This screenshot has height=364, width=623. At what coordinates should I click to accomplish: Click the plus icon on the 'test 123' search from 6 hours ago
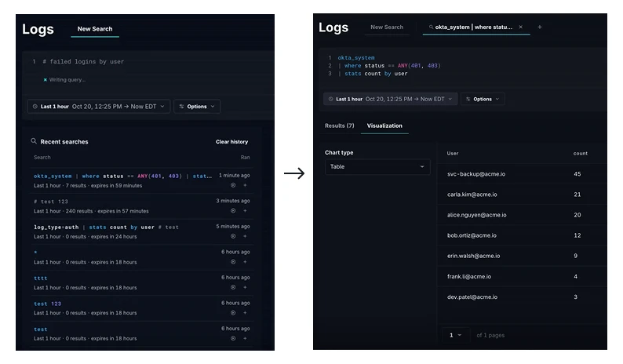tap(245, 313)
